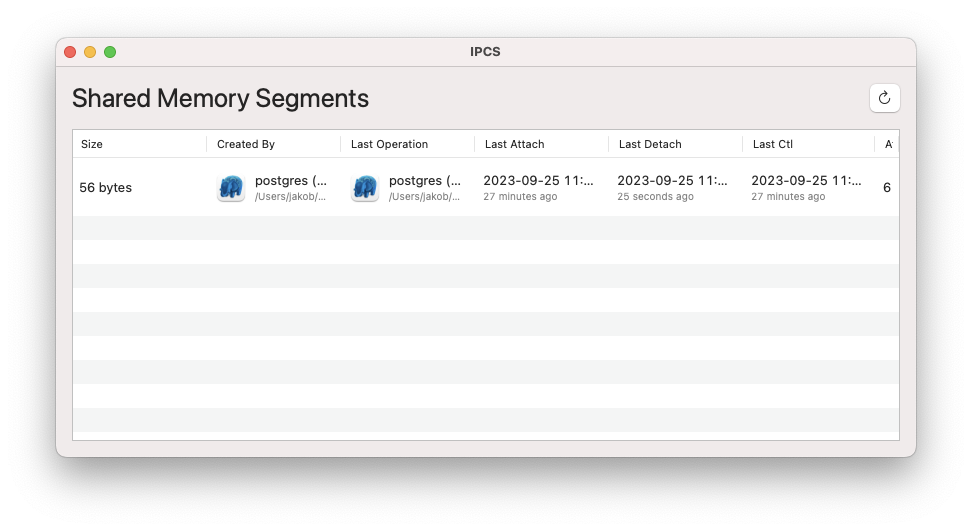This screenshot has width=972, height=531.
Task: Click the Shared Memory Segments heading
Action: click(220, 99)
